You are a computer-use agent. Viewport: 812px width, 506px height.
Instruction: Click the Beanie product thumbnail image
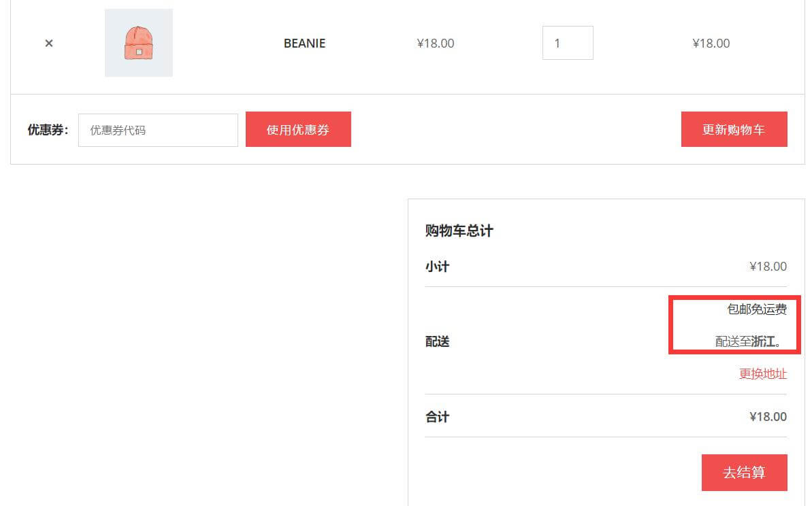click(139, 43)
